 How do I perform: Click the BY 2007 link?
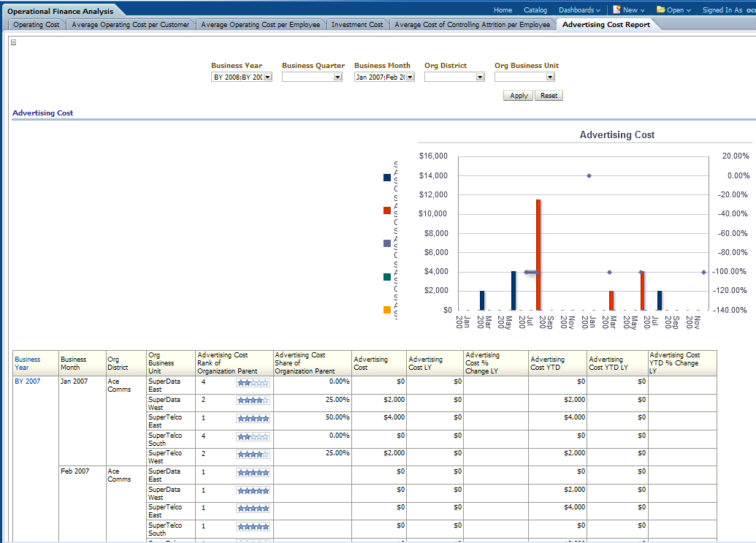point(28,381)
